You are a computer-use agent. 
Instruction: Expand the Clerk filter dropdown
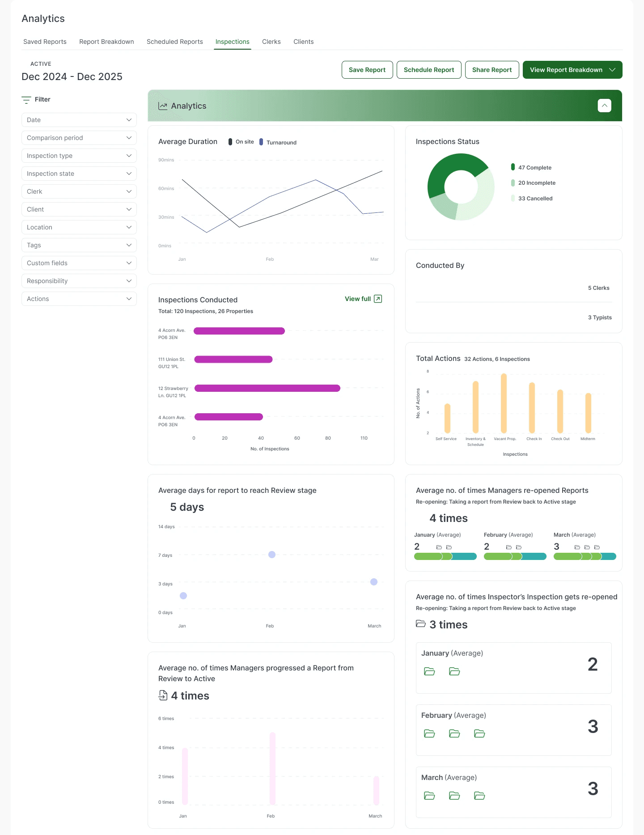79,191
